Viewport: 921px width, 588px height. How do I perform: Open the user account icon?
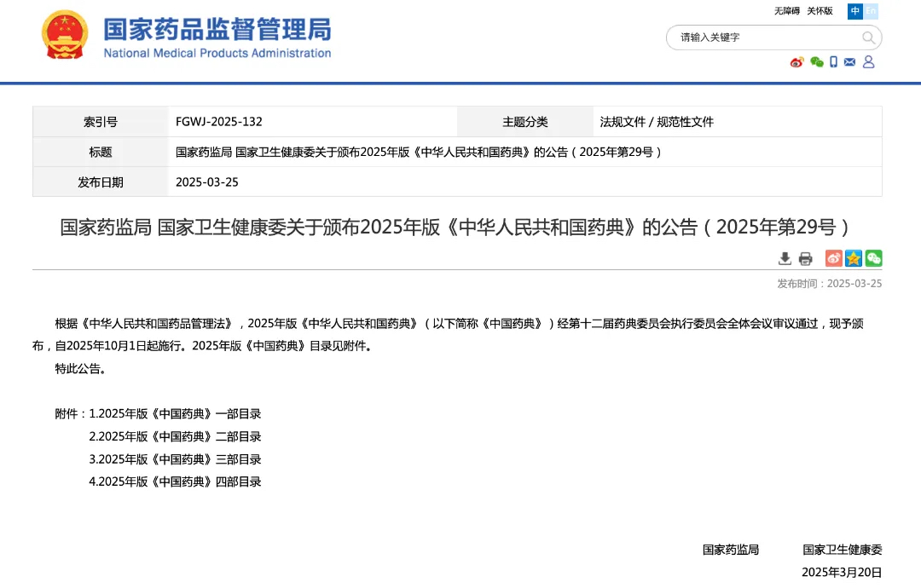869,62
